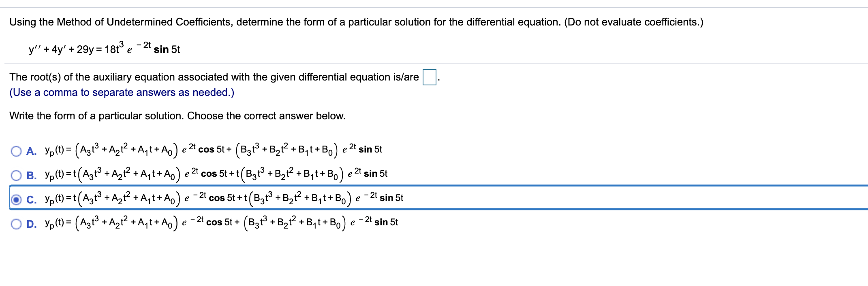Click the "Write the form of a particular solution" prompt
868x286 pixels.
pos(177,116)
